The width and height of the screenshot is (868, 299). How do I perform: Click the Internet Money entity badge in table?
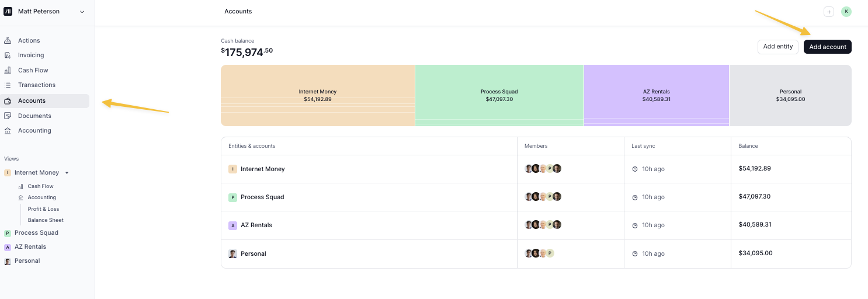[x=232, y=169]
